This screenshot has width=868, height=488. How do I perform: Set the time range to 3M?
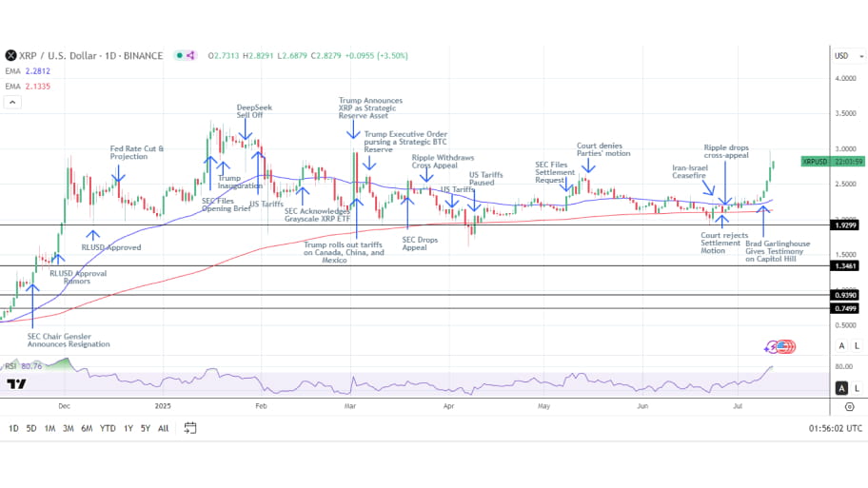(x=69, y=428)
